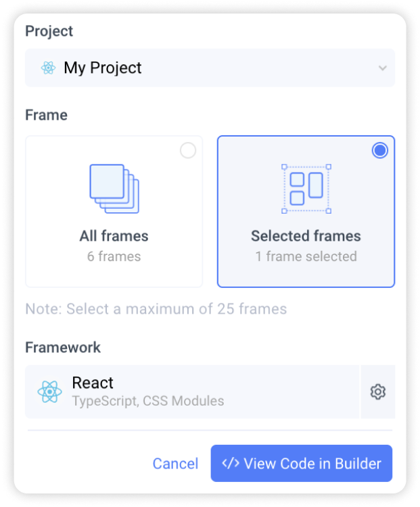Click the React logo in Project field
The width and height of the screenshot is (420, 507).
point(48,68)
